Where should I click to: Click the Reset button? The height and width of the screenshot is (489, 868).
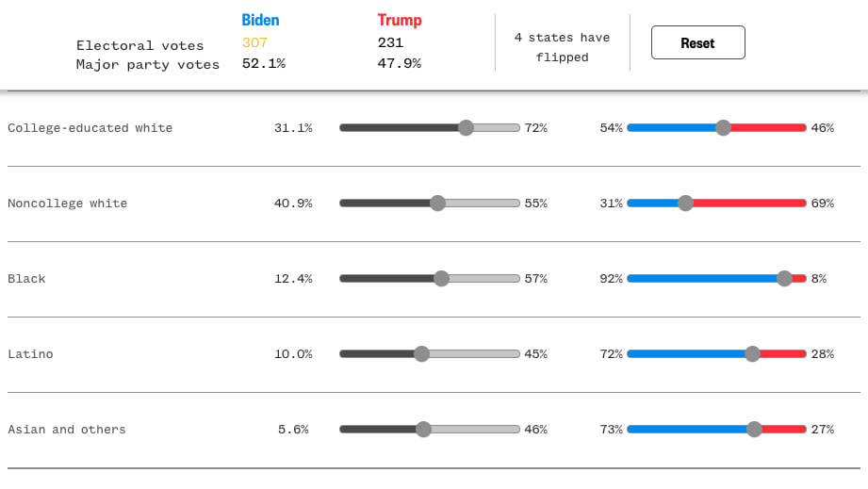point(697,42)
